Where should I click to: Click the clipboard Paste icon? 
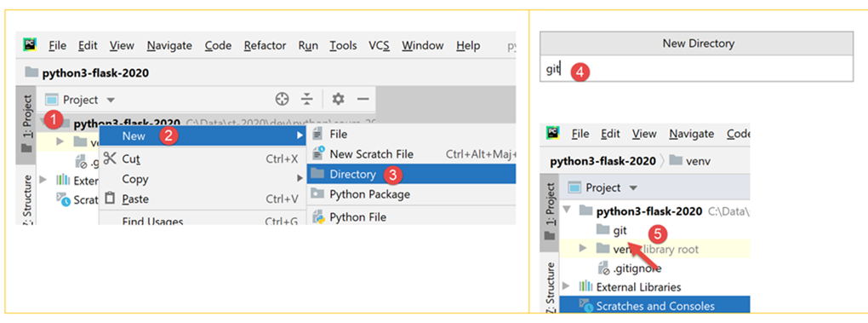pyautogui.click(x=110, y=199)
